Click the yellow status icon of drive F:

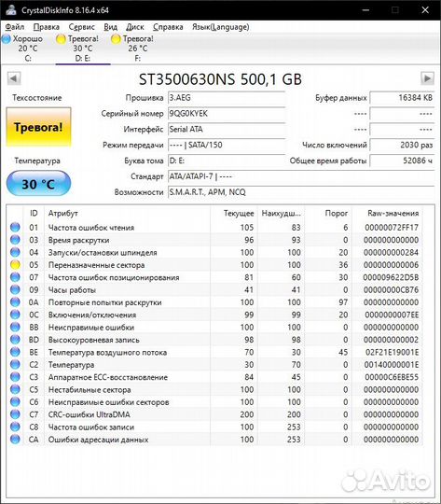116,39
